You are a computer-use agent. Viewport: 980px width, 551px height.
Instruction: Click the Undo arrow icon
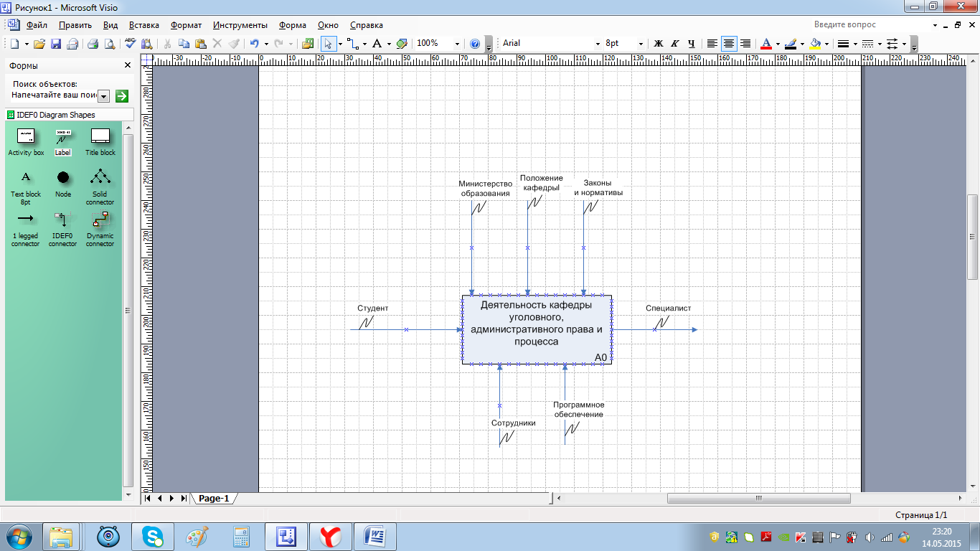[x=254, y=44]
